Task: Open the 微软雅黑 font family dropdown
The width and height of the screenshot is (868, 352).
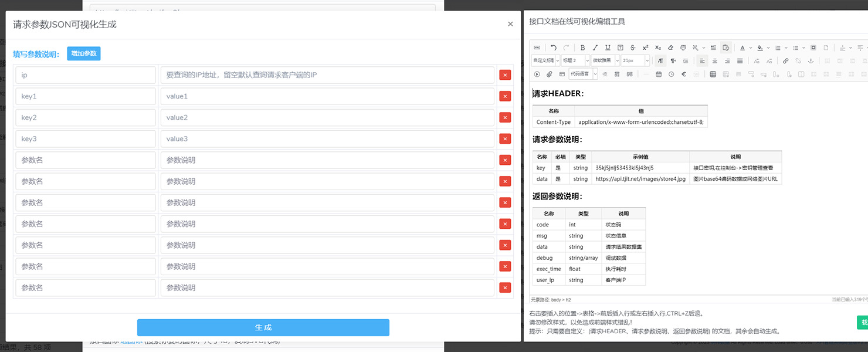Action: (604, 61)
